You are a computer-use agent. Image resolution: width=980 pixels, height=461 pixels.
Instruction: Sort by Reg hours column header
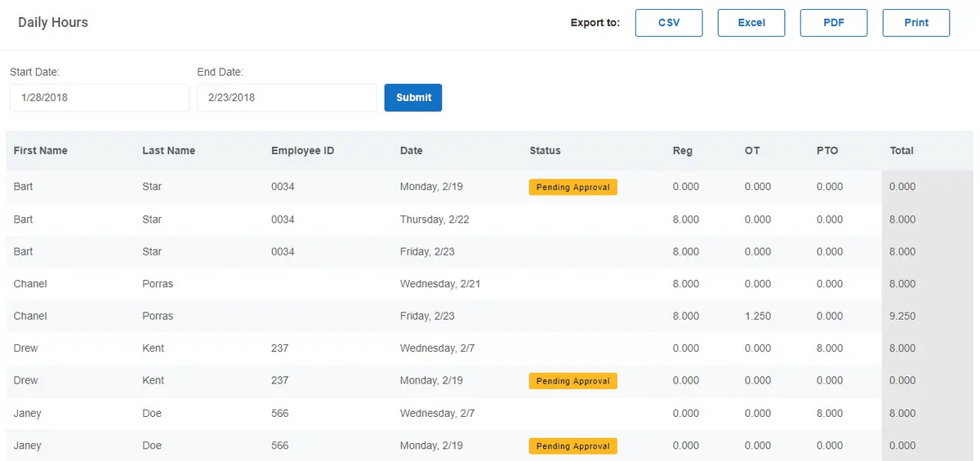point(683,150)
